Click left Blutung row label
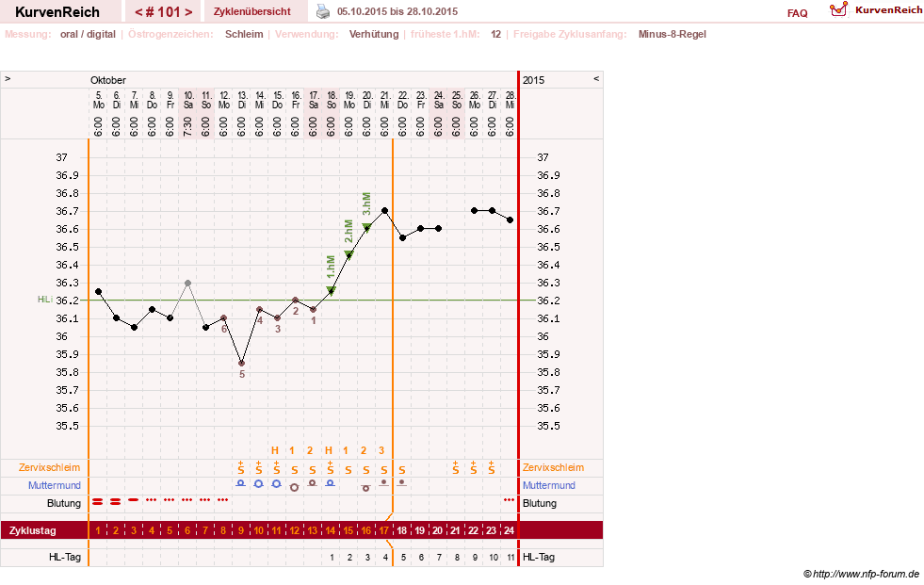924x585 pixels. coord(64,503)
